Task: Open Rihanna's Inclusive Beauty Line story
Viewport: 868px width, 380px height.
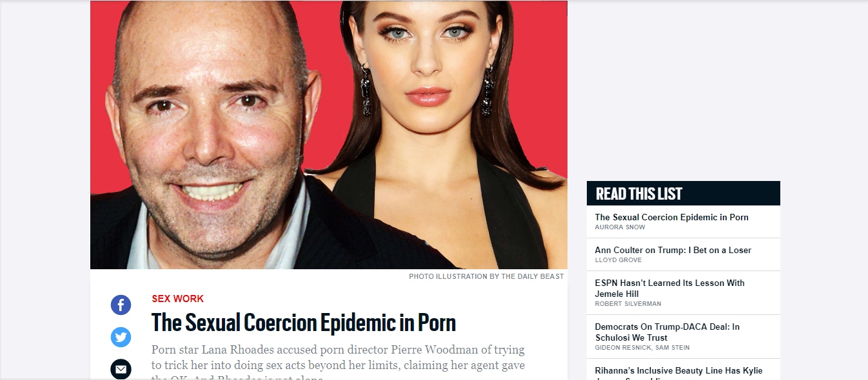Action: 678,372
